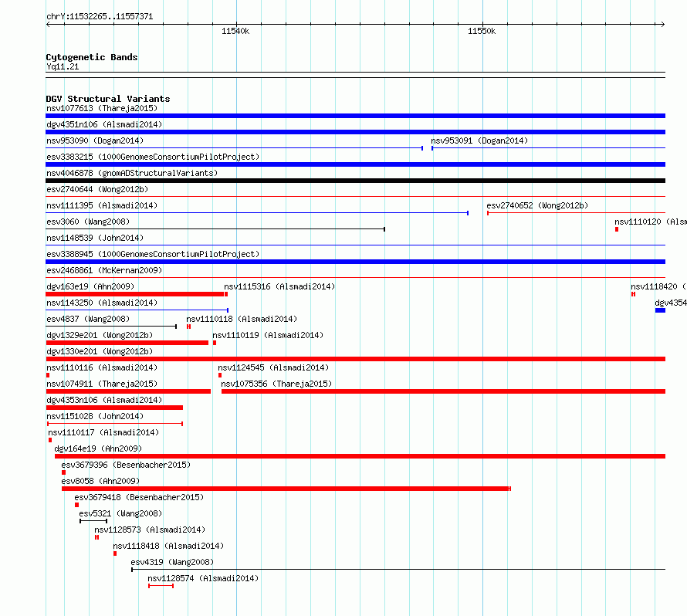Click the dgv1330e201 (Wong2012b) label
Viewport: 687px width, 616px height.
100,351
